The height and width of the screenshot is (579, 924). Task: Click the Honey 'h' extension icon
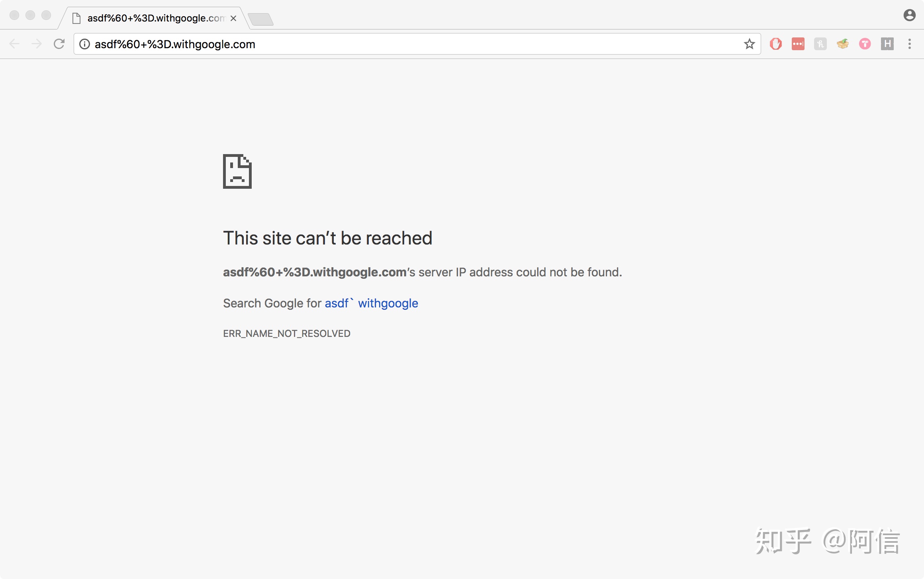point(820,44)
